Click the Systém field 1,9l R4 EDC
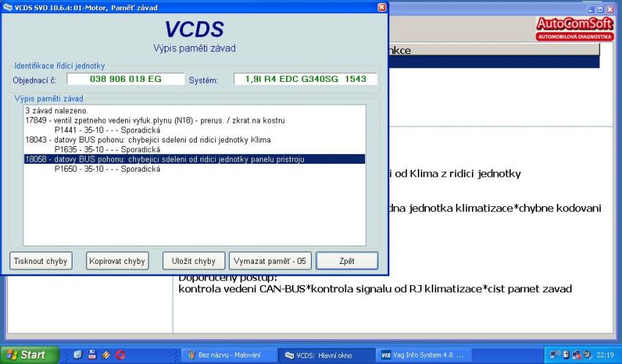The width and height of the screenshot is (622, 364). (305, 79)
